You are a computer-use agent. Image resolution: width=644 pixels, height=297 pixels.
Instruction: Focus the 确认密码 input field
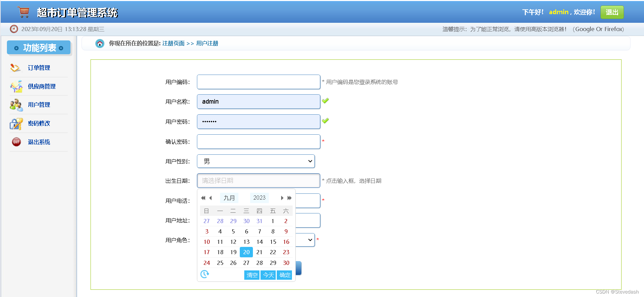pos(258,142)
